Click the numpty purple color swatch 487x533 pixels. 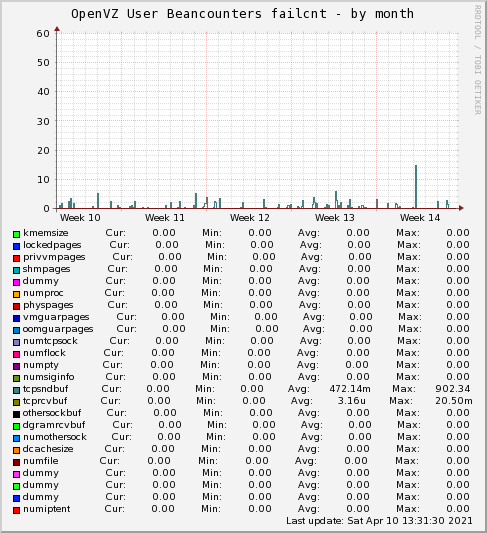click(16, 366)
